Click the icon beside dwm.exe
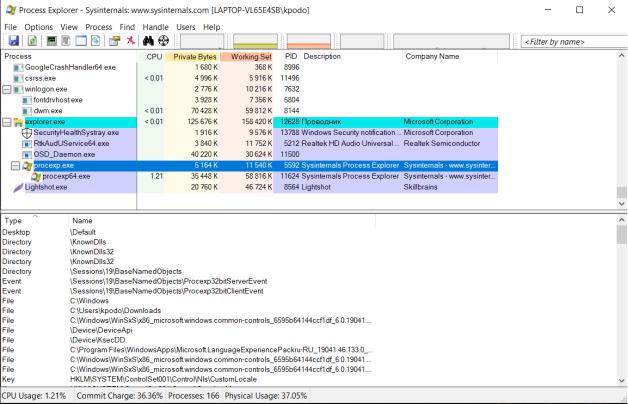Image resolution: width=628 pixels, height=404 pixels. coord(27,111)
